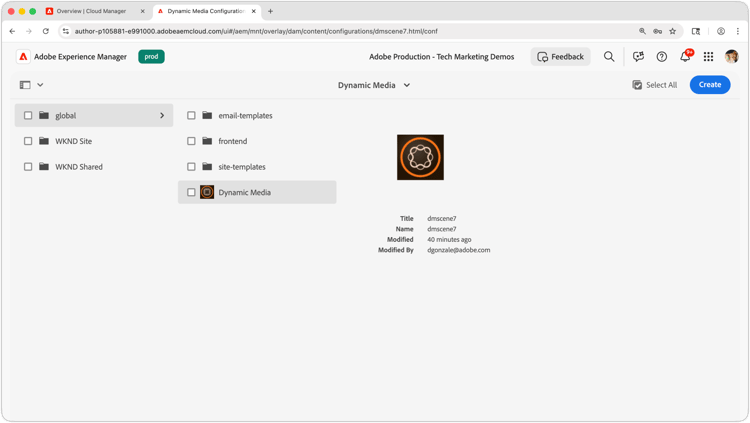Tick the WKND Site checkbox

(28, 141)
